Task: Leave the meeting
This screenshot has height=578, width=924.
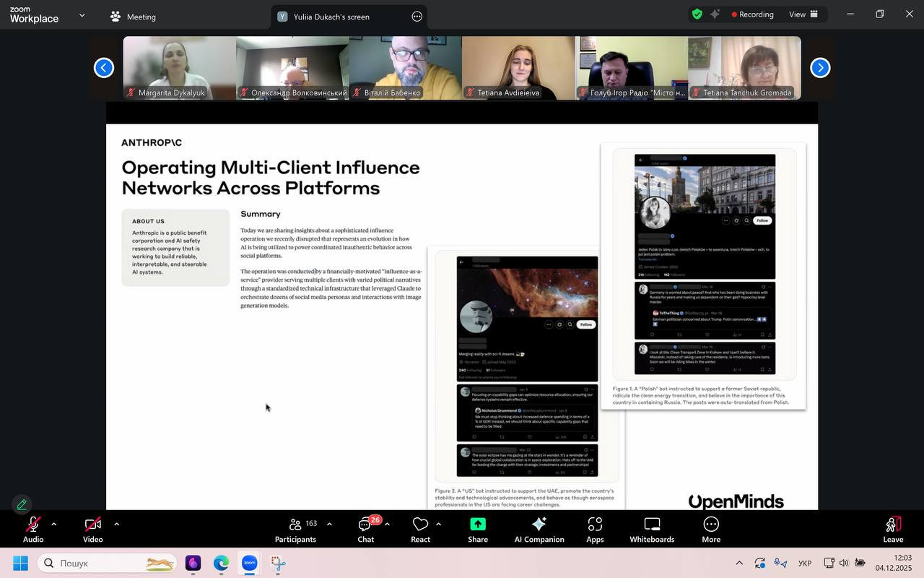Action: (x=893, y=530)
